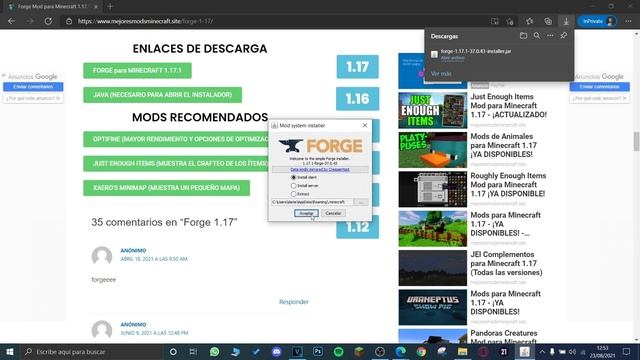
Task: Open JEI Complementos article link
Action: tap(507, 263)
